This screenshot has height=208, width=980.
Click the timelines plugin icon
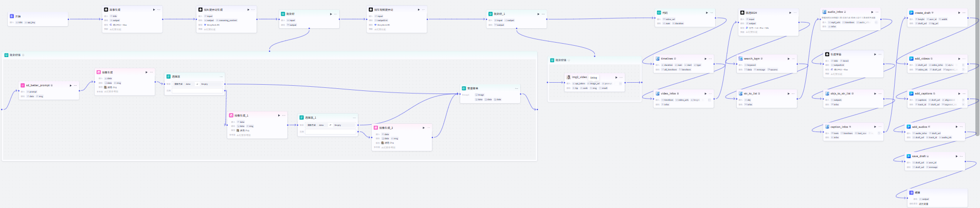click(658, 59)
